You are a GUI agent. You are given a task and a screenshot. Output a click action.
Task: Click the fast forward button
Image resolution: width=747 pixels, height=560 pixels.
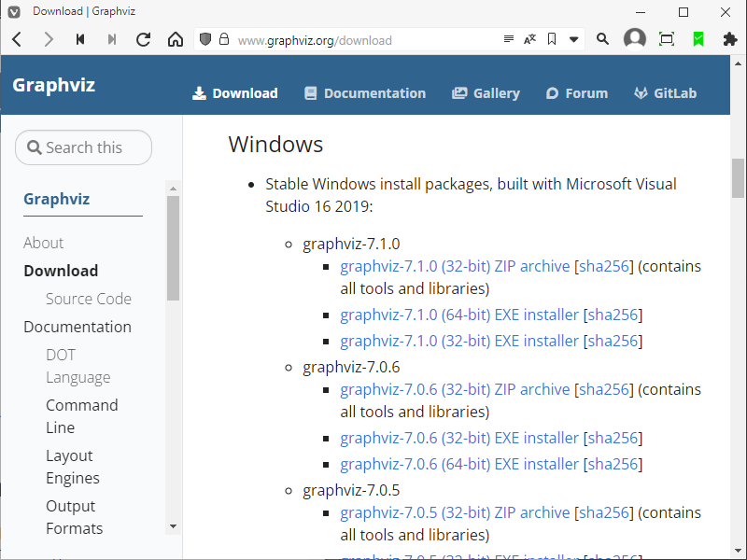tap(112, 39)
